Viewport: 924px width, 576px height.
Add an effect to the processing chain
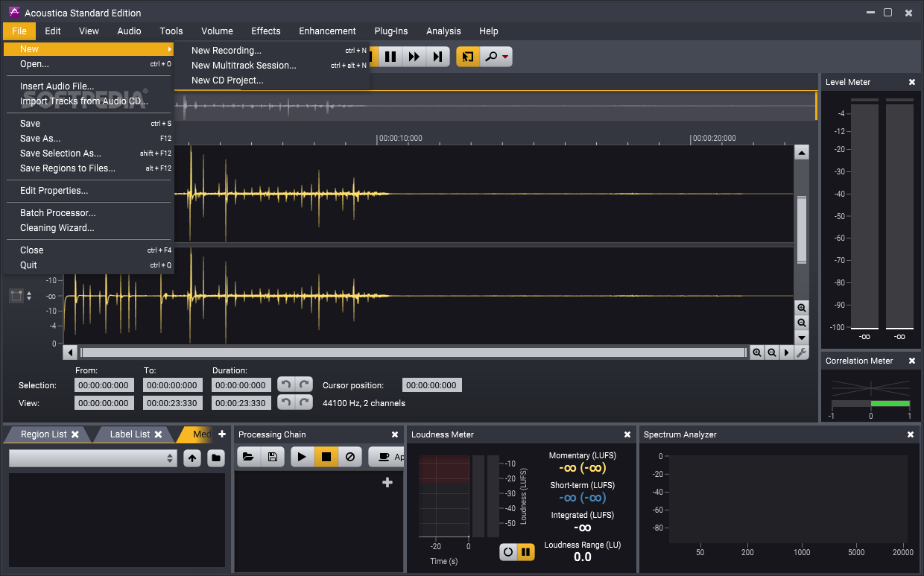(x=387, y=483)
